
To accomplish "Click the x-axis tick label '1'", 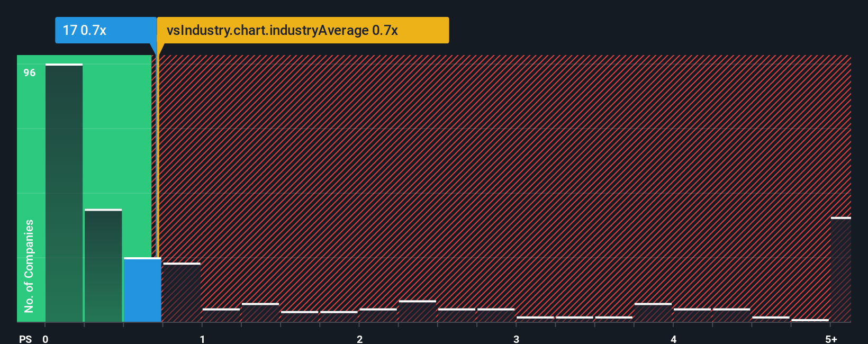I will 202,339.
